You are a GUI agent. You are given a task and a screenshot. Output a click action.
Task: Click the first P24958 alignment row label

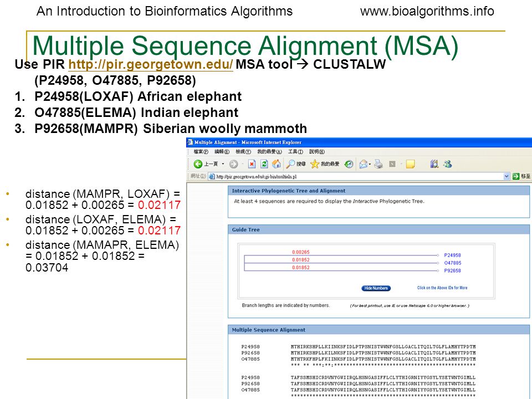(250, 347)
